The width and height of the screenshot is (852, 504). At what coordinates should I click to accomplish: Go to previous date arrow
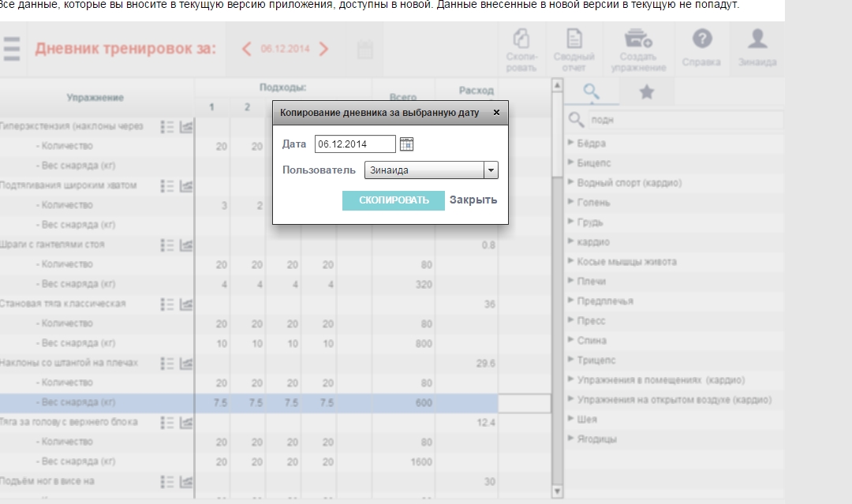(247, 49)
